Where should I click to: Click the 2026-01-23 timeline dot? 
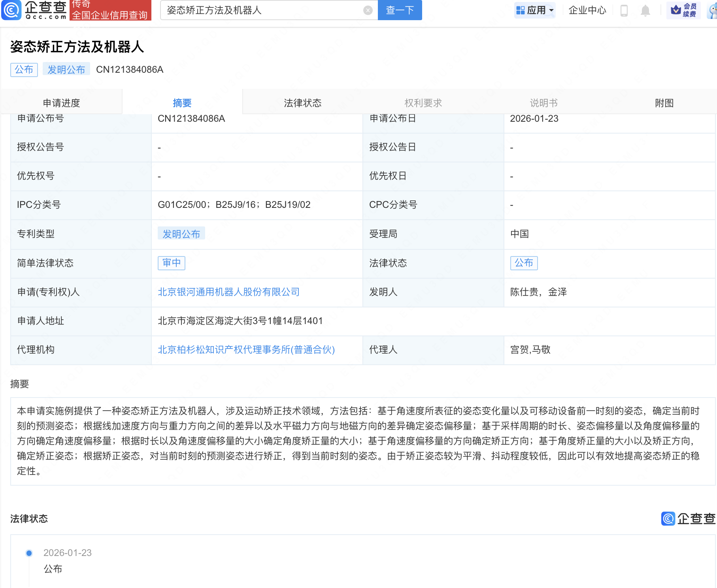coord(29,553)
